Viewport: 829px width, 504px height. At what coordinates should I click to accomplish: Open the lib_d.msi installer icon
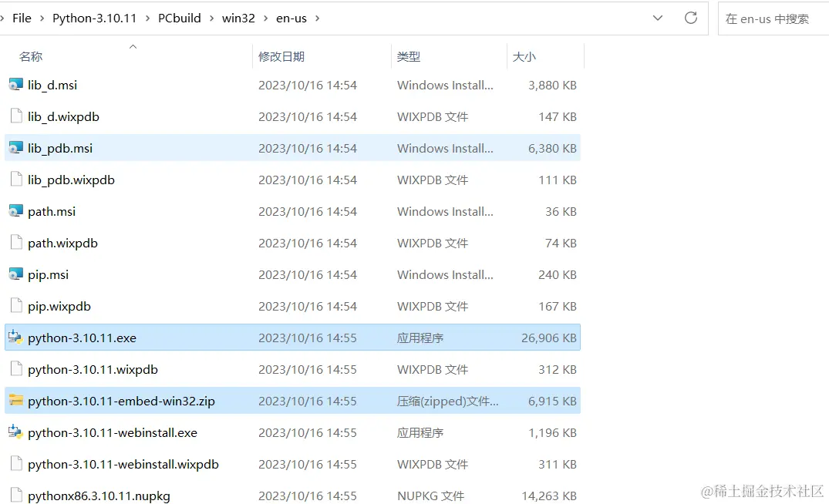14,85
